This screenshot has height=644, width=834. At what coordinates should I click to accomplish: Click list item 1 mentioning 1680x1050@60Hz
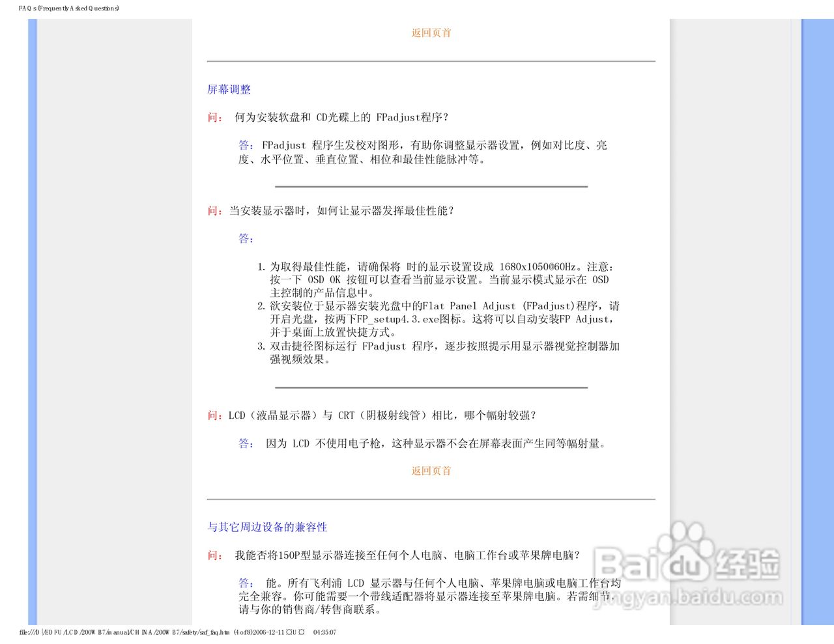point(442,279)
